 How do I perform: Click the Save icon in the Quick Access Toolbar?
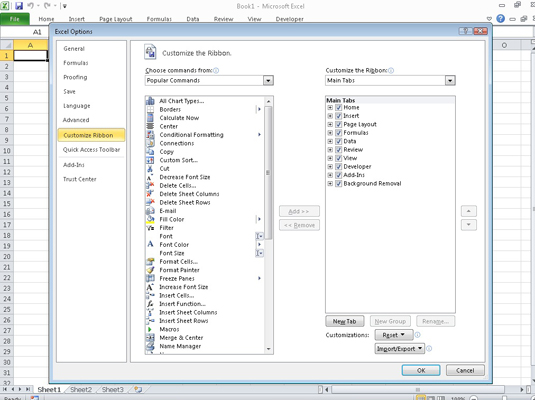pos(19,6)
